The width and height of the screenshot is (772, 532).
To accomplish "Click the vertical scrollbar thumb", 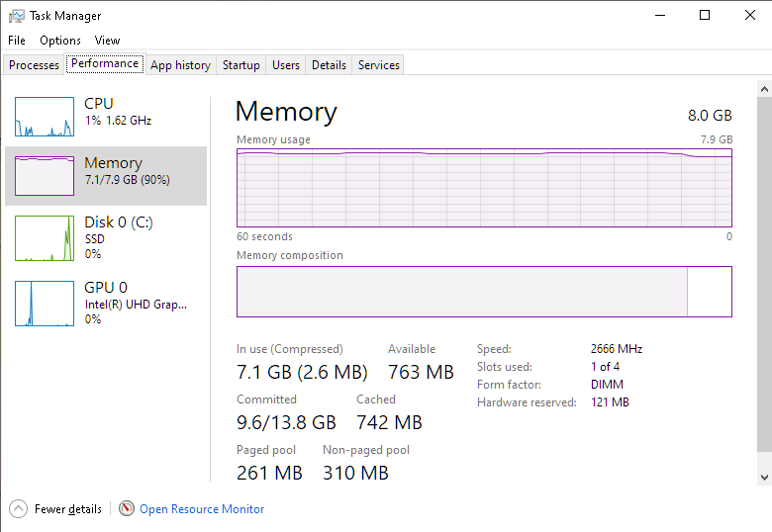I will (764, 274).
